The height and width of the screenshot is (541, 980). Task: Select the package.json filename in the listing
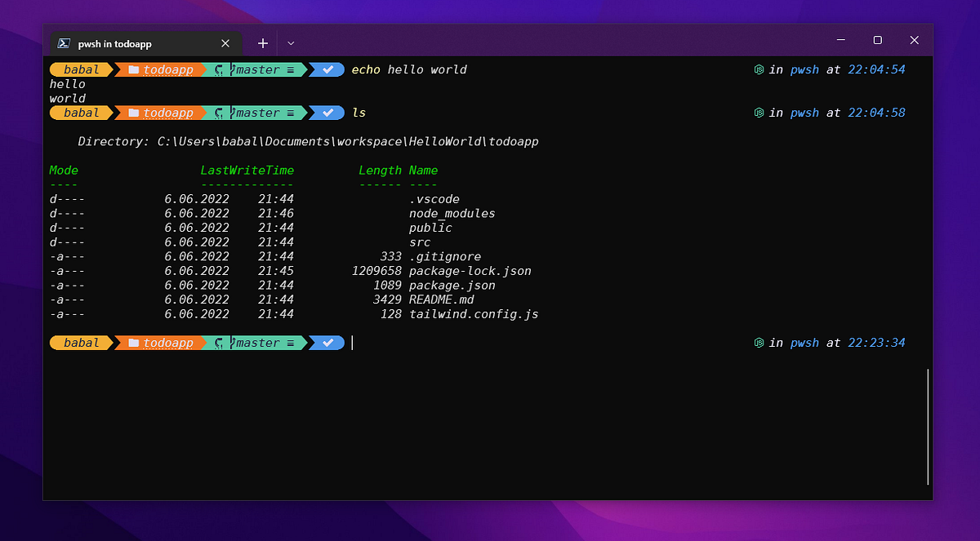point(452,285)
